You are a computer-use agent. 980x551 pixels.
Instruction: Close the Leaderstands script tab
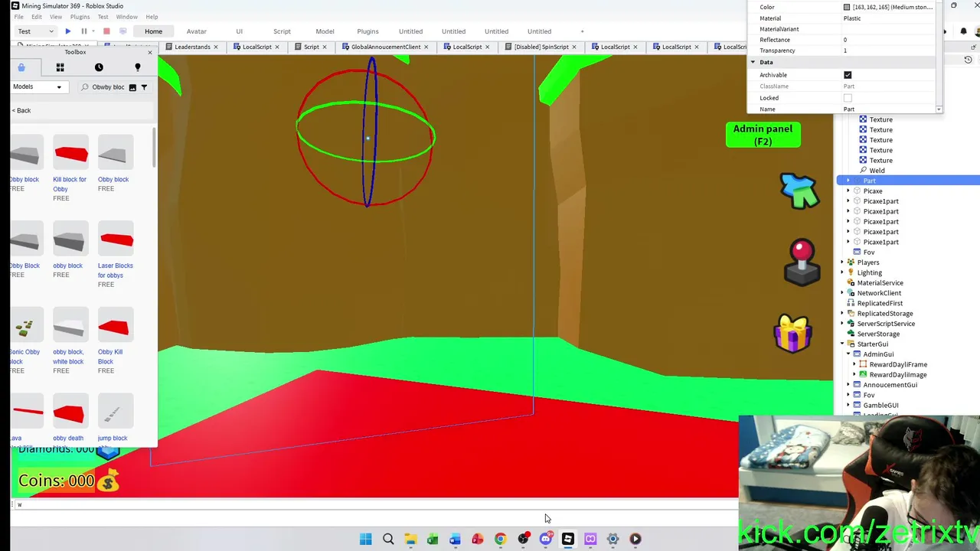[215, 47]
